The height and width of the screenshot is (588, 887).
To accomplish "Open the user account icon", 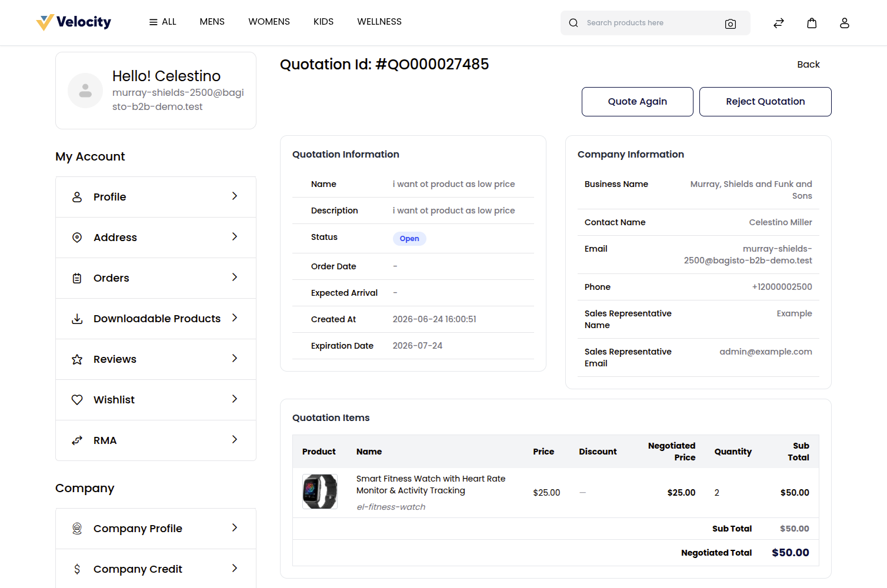I will click(845, 23).
